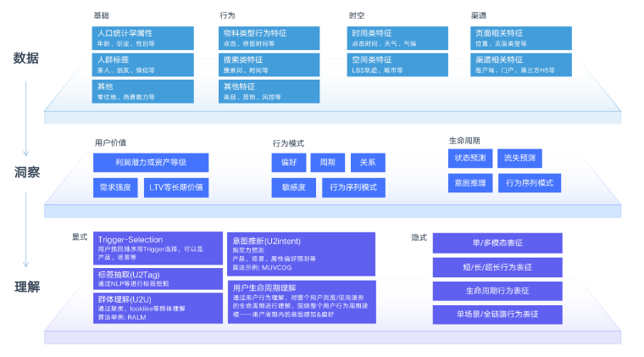Click the Trigger-Selection box
Viewport: 644px width, 357px height.
point(158,248)
